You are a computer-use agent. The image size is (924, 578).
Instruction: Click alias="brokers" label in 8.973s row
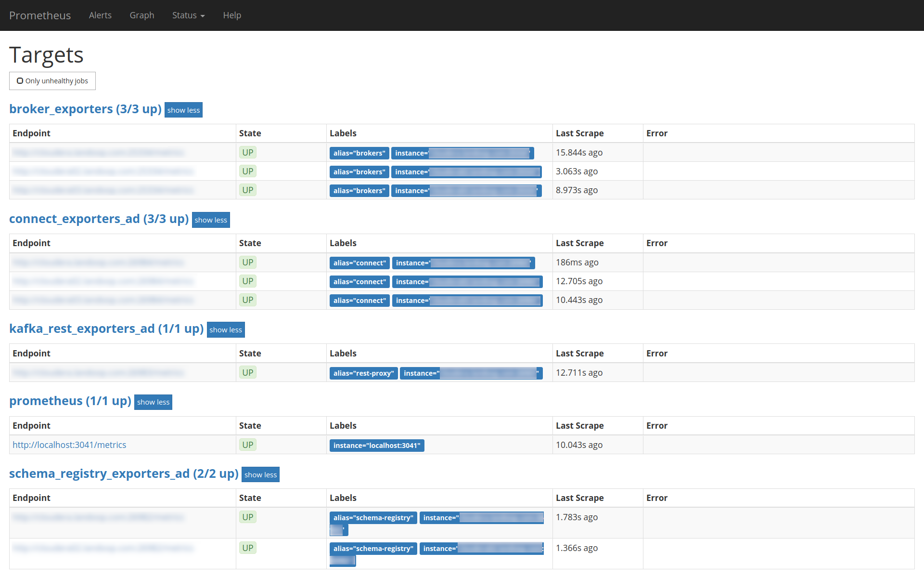359,191
